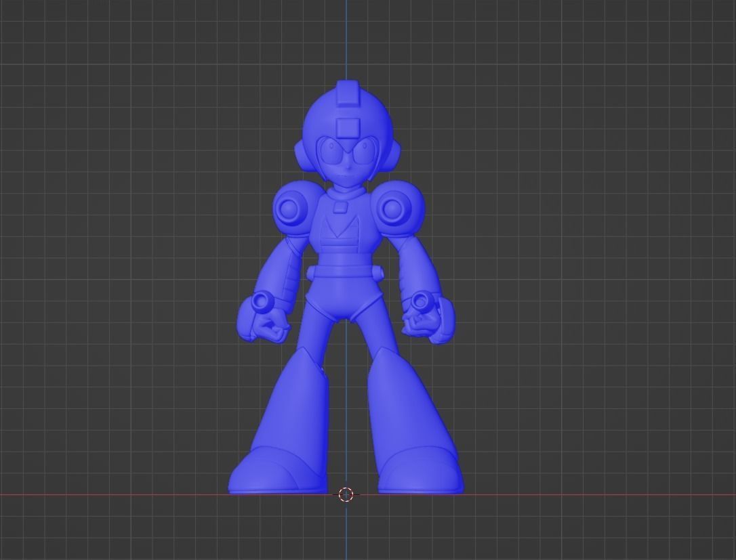Click the 3D cursor at the origin

346,494
